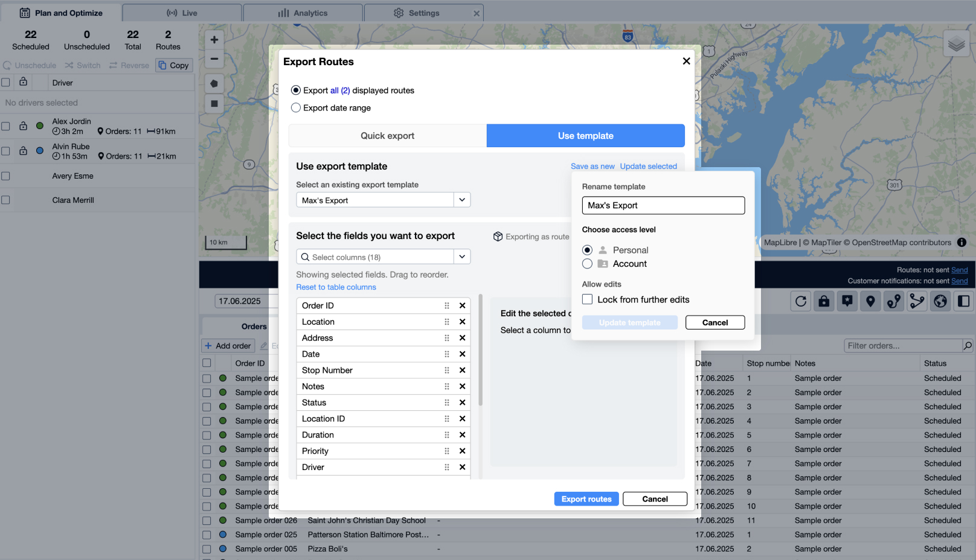The width and height of the screenshot is (976, 560).
Task: Choose Account access level
Action: click(x=587, y=264)
